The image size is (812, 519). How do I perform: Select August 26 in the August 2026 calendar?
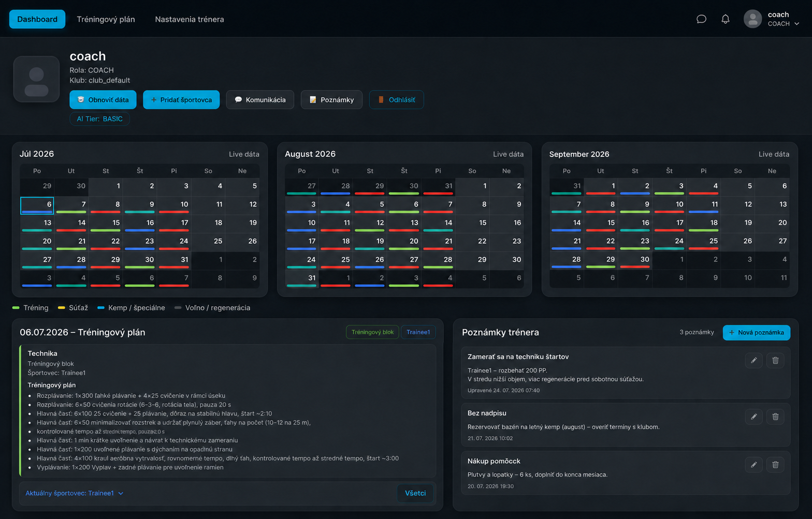point(370,261)
